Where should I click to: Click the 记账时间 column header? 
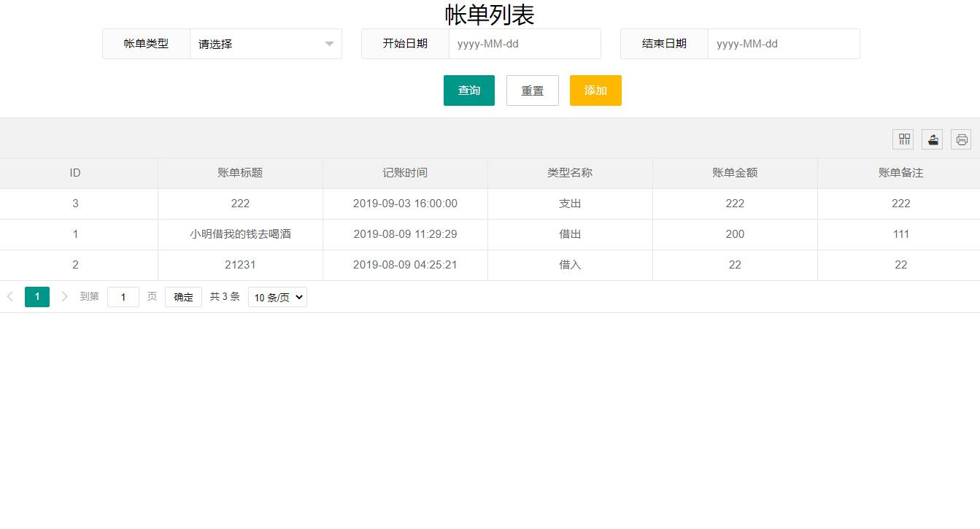point(404,173)
